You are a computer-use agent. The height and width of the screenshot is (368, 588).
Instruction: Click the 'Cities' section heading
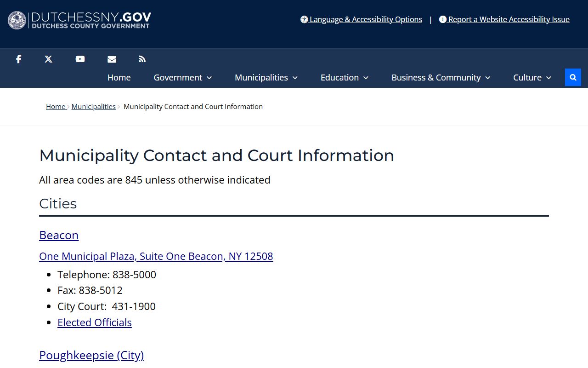tap(58, 203)
